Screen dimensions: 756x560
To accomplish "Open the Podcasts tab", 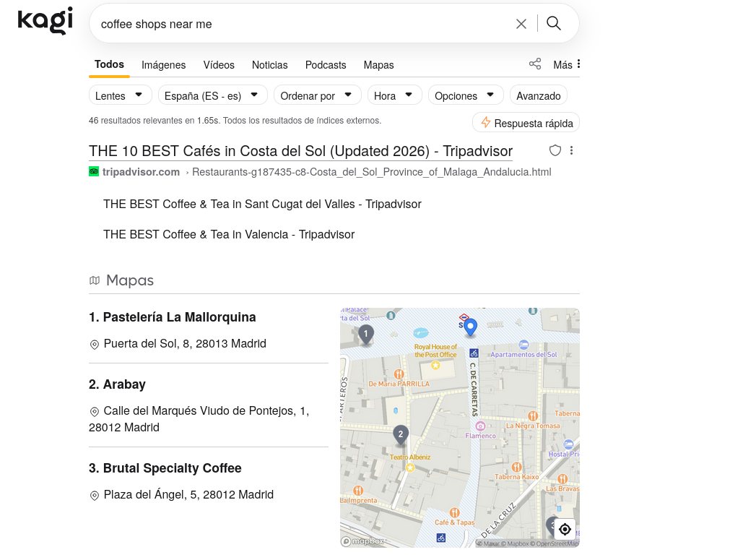I will (326, 65).
